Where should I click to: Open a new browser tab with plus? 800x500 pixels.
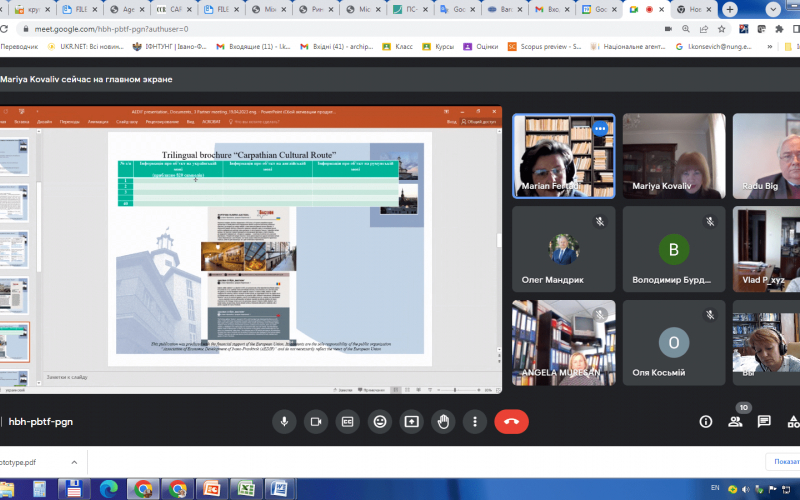pyautogui.click(x=730, y=9)
